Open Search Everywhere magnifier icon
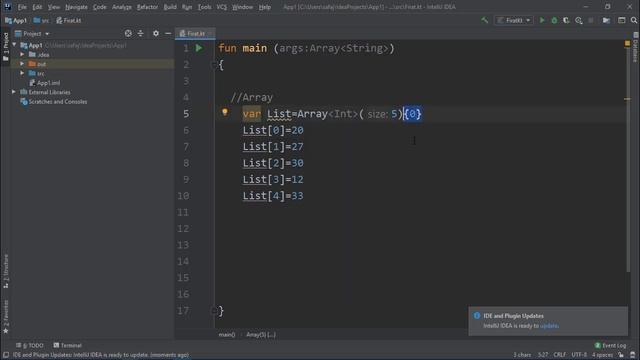 (x=633, y=20)
